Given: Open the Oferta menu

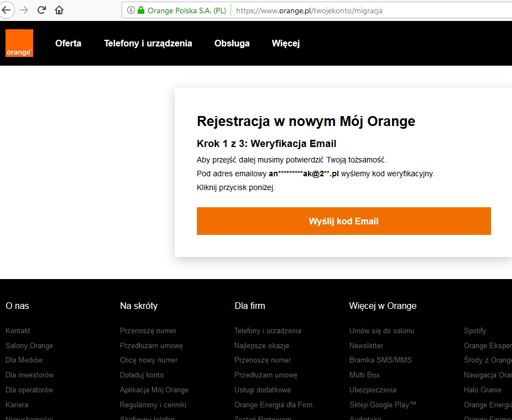Looking at the screenshot, I should [68, 43].
